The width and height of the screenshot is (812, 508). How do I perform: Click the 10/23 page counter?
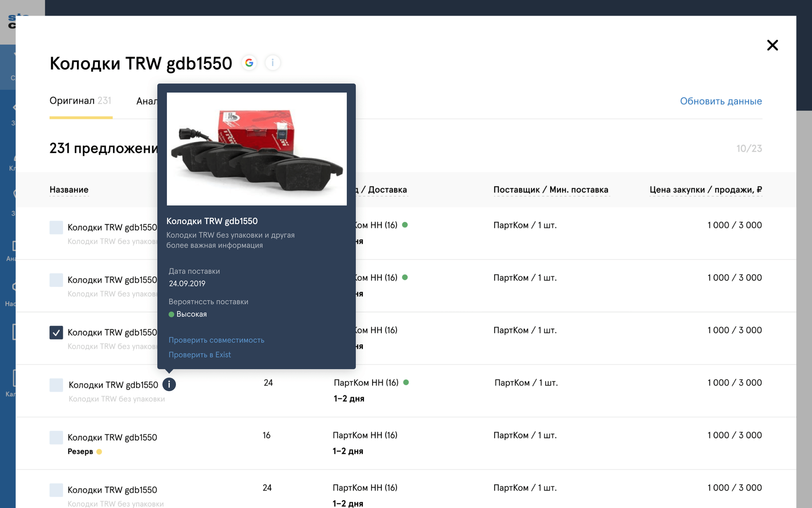click(x=749, y=148)
